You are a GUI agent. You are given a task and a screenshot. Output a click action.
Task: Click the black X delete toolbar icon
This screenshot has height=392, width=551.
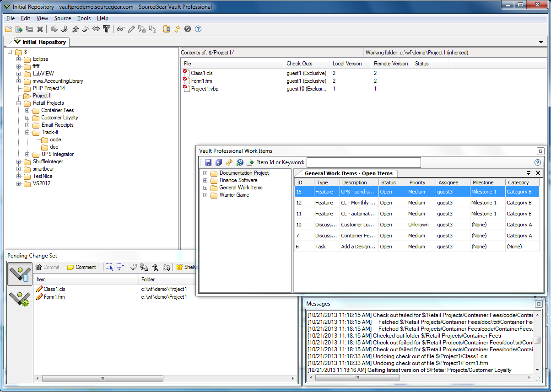[40, 29]
